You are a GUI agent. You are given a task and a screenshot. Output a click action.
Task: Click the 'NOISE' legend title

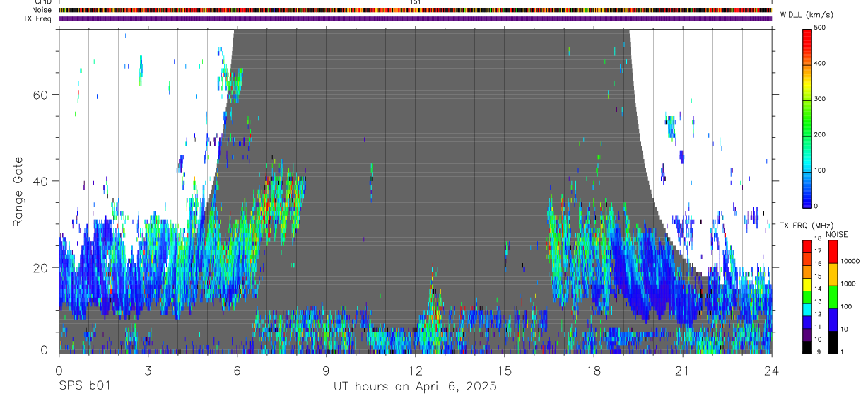point(837,234)
